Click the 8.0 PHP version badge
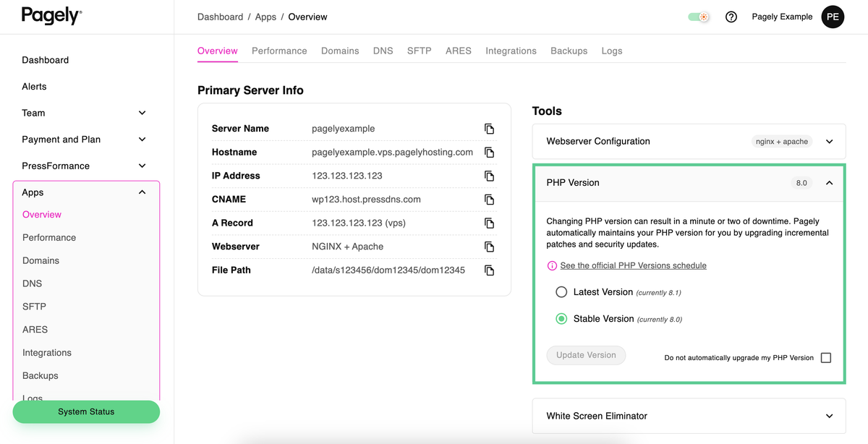Image resolution: width=868 pixels, height=444 pixels. (801, 183)
